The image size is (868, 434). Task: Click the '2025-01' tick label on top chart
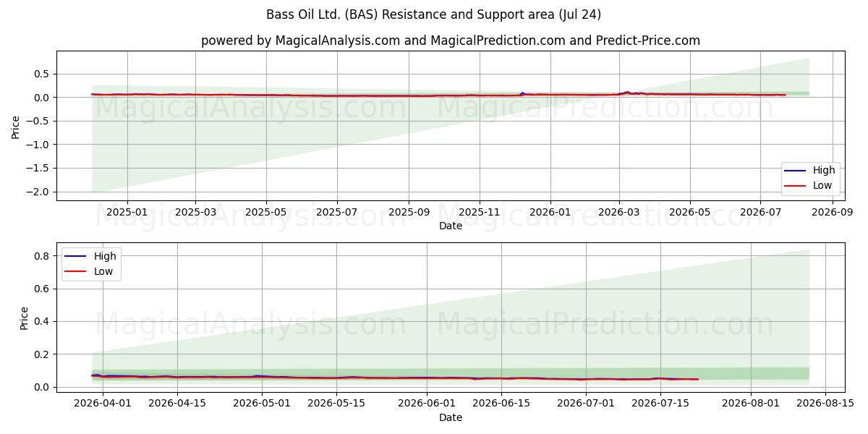coord(127,213)
